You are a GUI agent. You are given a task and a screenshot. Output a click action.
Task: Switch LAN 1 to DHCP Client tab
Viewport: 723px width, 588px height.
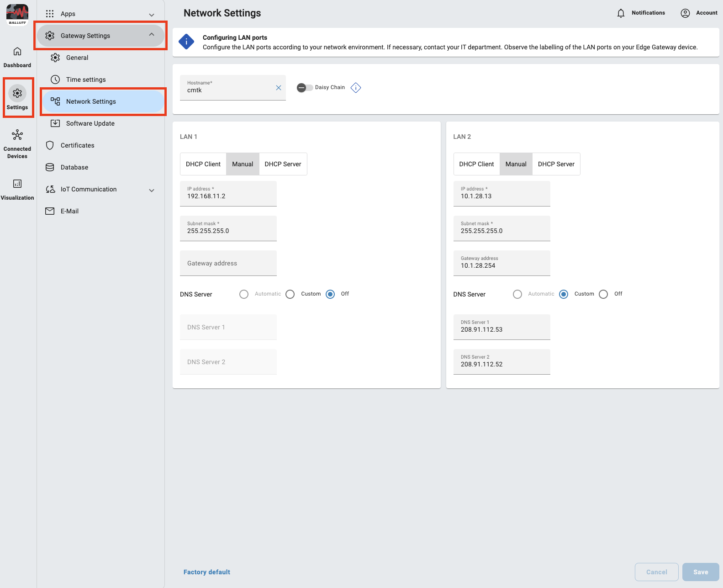point(203,164)
